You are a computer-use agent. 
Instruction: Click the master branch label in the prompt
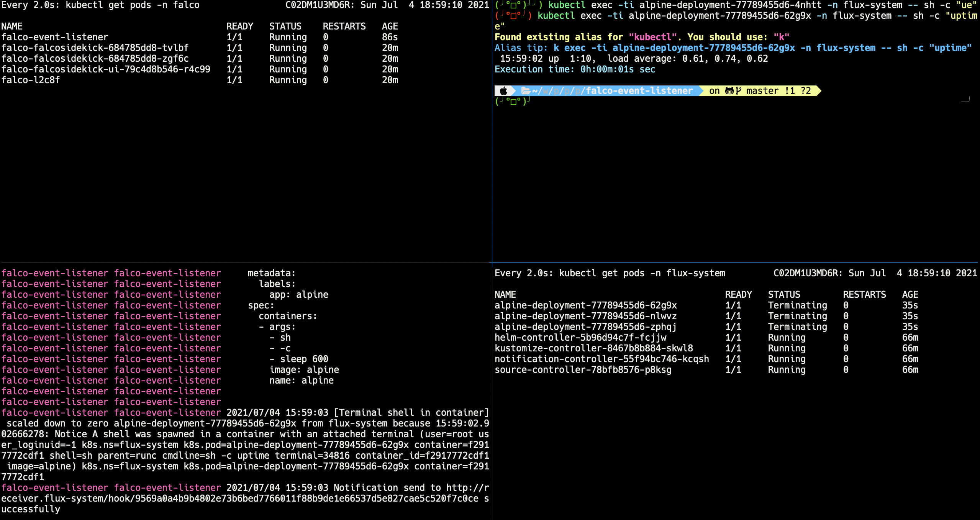761,90
